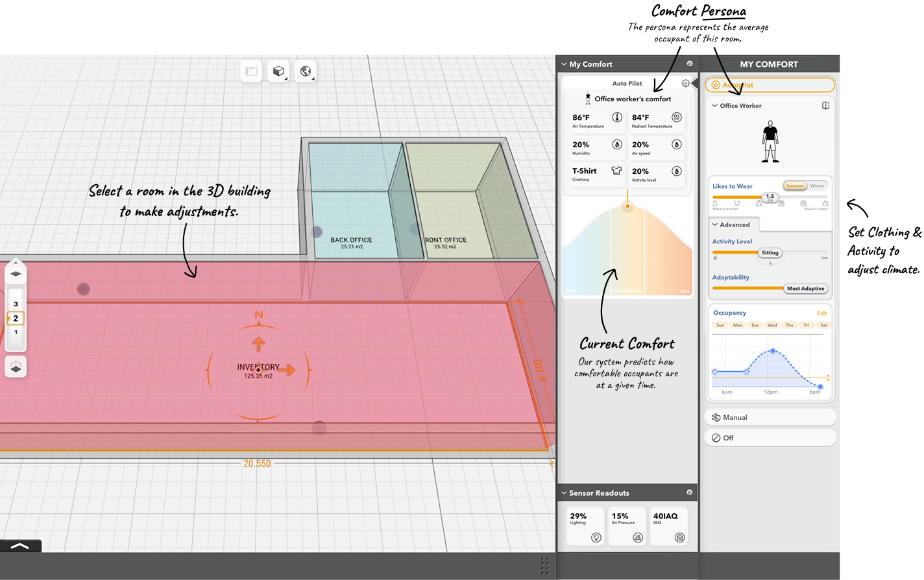Click the Activity Level Sitting slider handle

pos(770,253)
